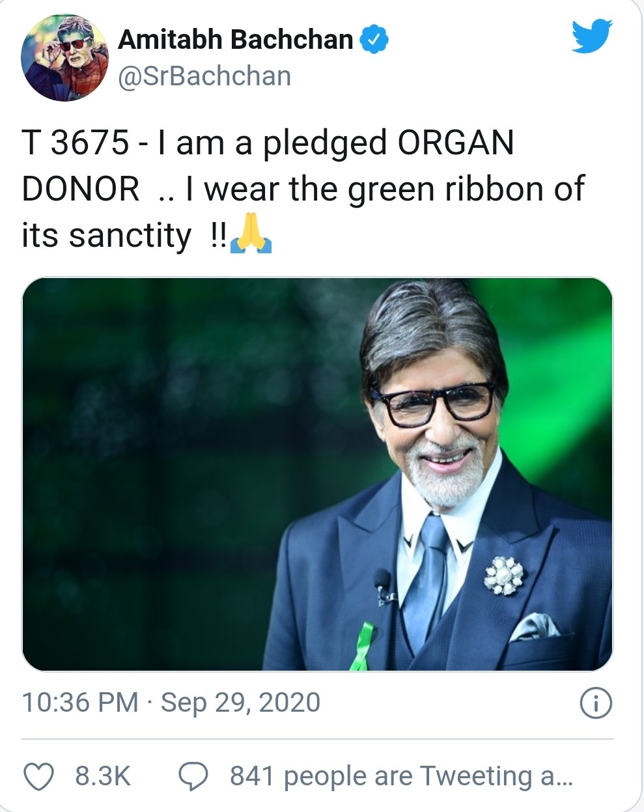Open the 841 people are Tweeting link

401,776
